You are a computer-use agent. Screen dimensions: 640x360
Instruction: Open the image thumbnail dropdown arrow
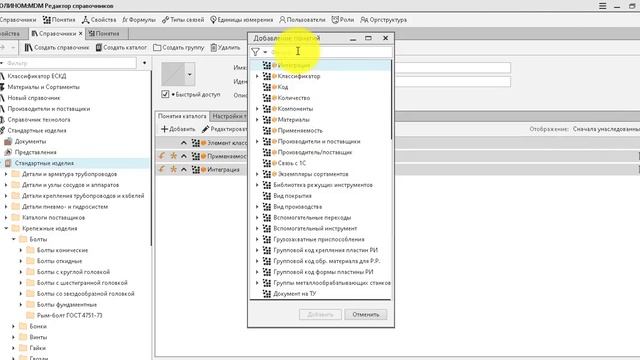(189, 74)
